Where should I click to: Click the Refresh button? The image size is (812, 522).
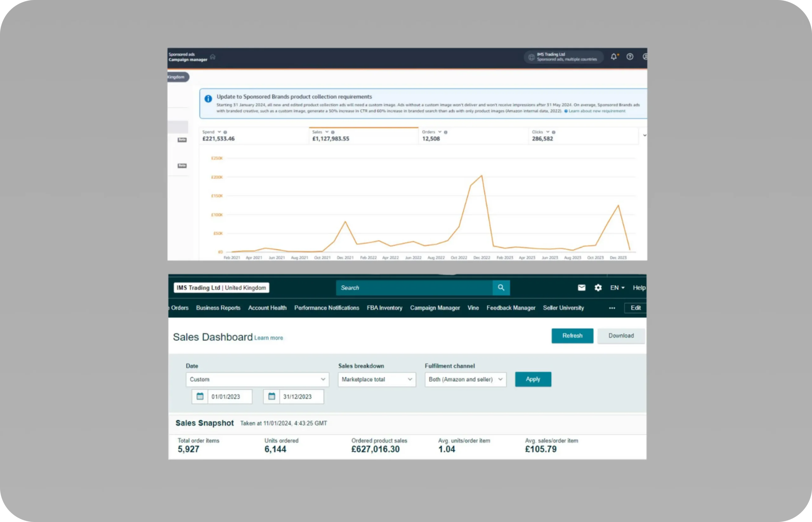tap(572, 336)
